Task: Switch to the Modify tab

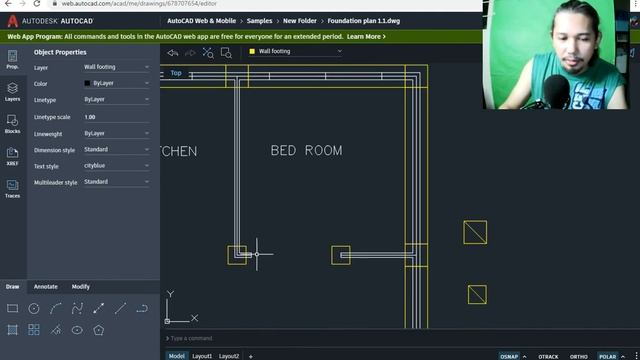Action: (81, 287)
